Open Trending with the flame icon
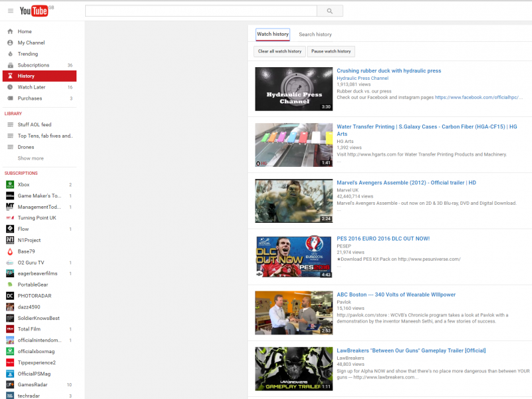 (x=28, y=54)
